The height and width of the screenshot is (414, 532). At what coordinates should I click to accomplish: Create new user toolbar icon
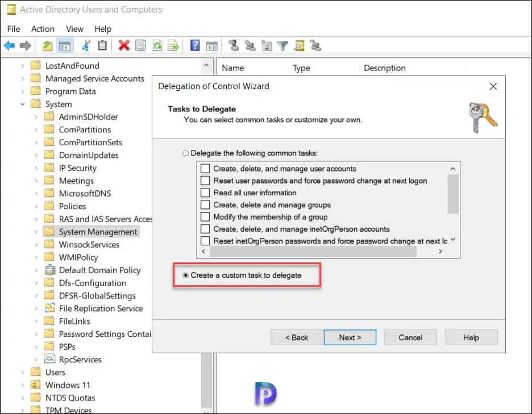click(x=234, y=45)
